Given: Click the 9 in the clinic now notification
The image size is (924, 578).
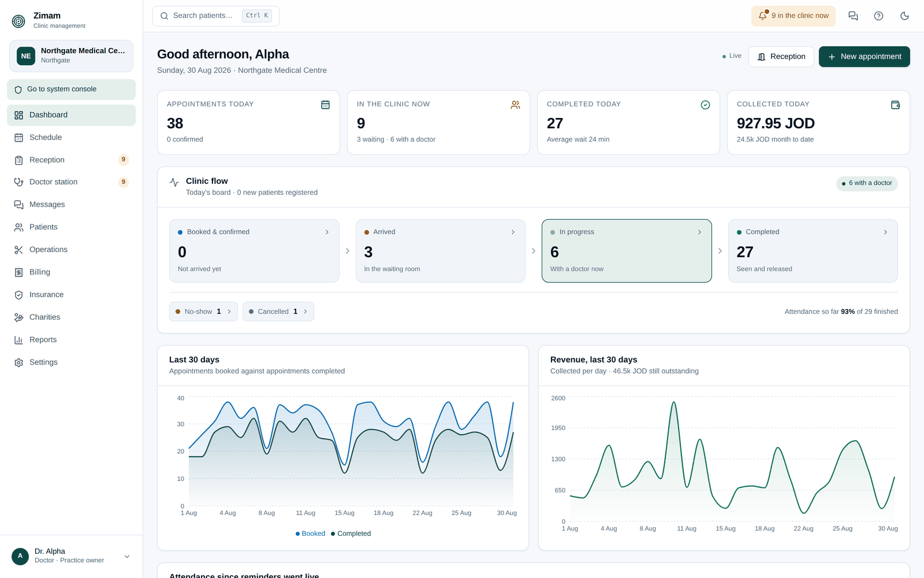Looking at the screenshot, I should 794,16.
